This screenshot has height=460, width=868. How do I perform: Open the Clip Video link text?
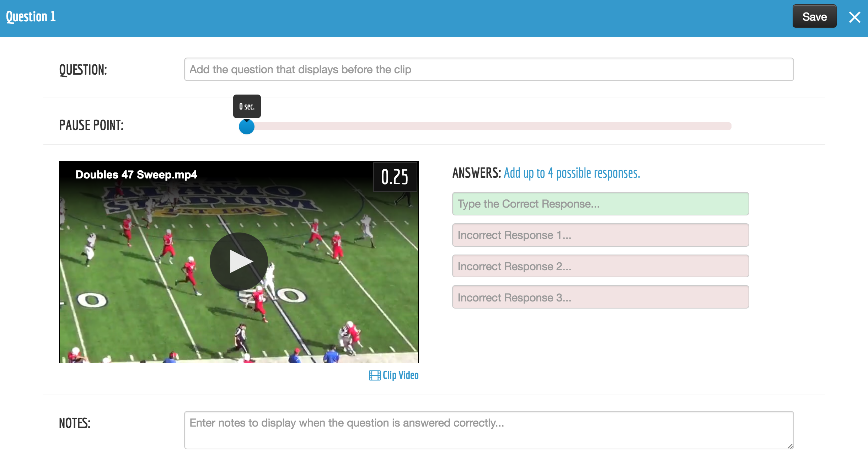coord(400,375)
